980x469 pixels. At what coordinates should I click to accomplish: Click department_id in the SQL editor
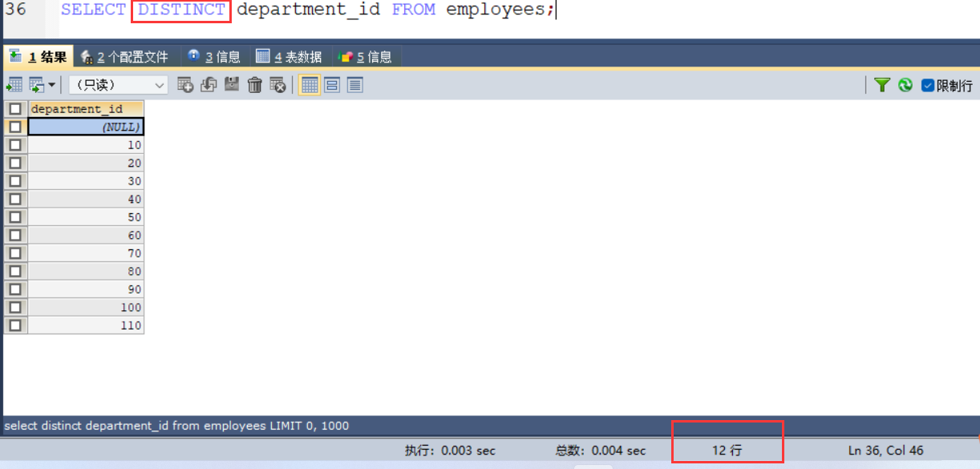tap(309, 10)
